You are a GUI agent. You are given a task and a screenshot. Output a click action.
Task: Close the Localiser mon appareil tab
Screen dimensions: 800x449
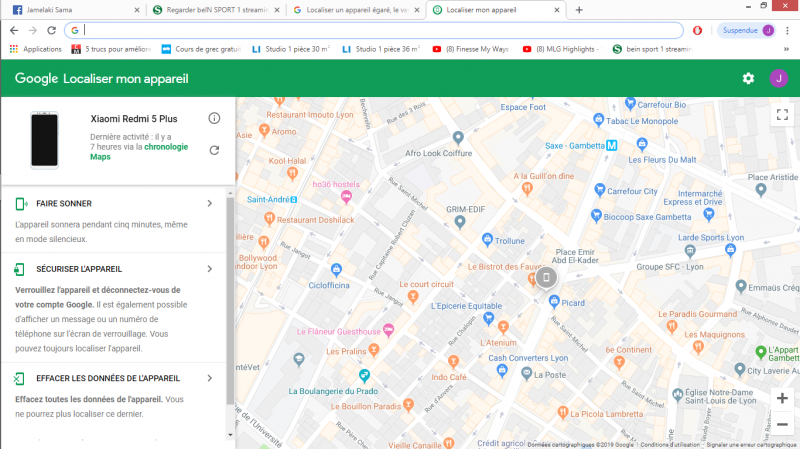[557, 10]
